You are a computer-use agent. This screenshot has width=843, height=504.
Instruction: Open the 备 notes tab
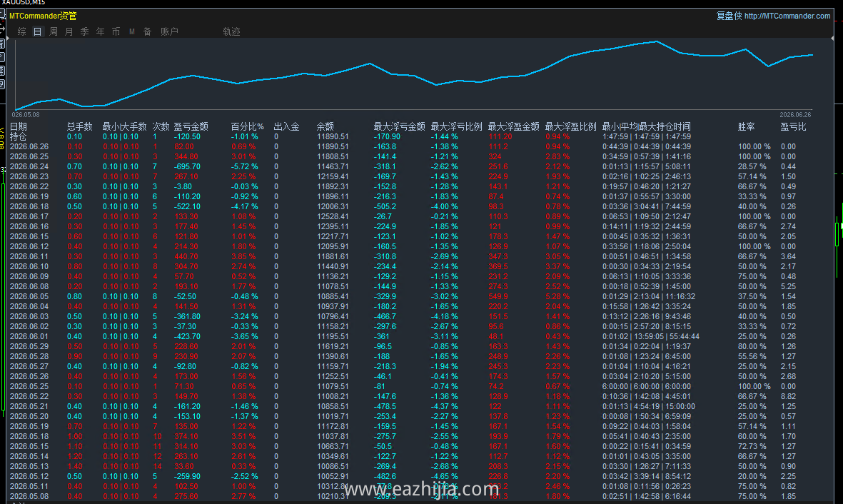click(147, 31)
